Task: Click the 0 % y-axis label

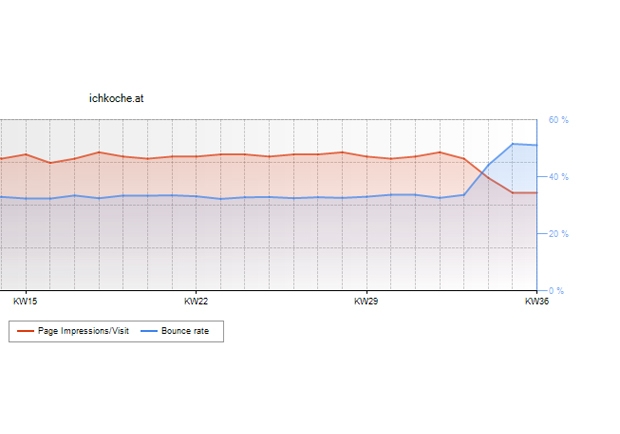Action: pos(556,291)
